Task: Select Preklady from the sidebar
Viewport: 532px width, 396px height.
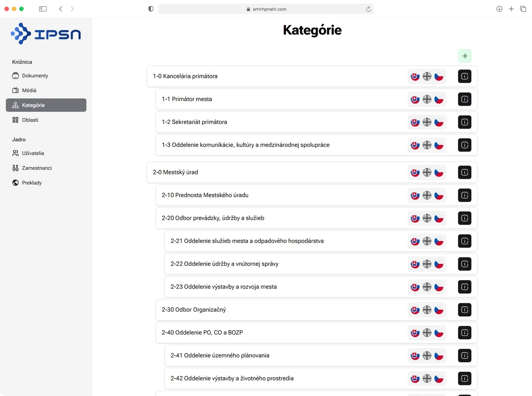Action: coord(32,183)
